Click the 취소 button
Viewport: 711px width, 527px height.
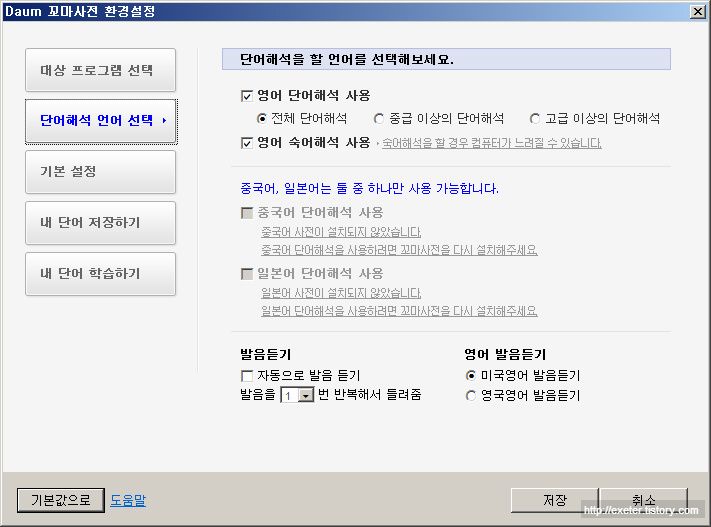643,500
